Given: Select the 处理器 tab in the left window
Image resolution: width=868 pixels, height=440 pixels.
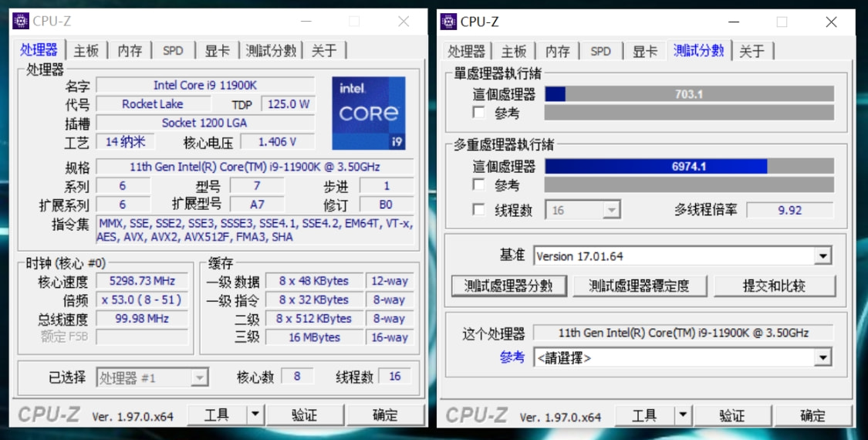Looking at the screenshot, I should 39,50.
